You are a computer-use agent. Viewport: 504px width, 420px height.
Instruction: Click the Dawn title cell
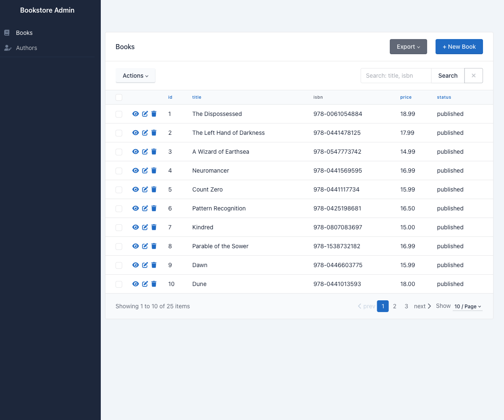[200, 265]
